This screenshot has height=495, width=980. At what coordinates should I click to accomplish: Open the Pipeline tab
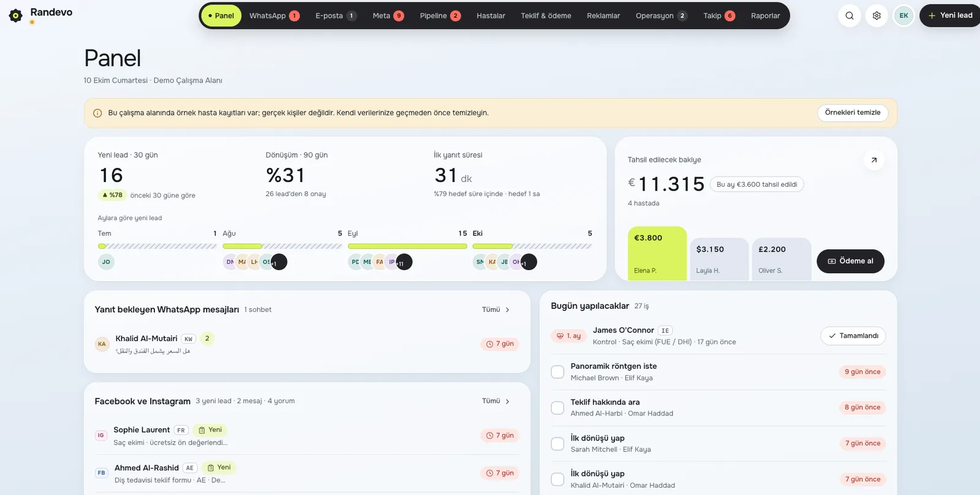pos(440,16)
